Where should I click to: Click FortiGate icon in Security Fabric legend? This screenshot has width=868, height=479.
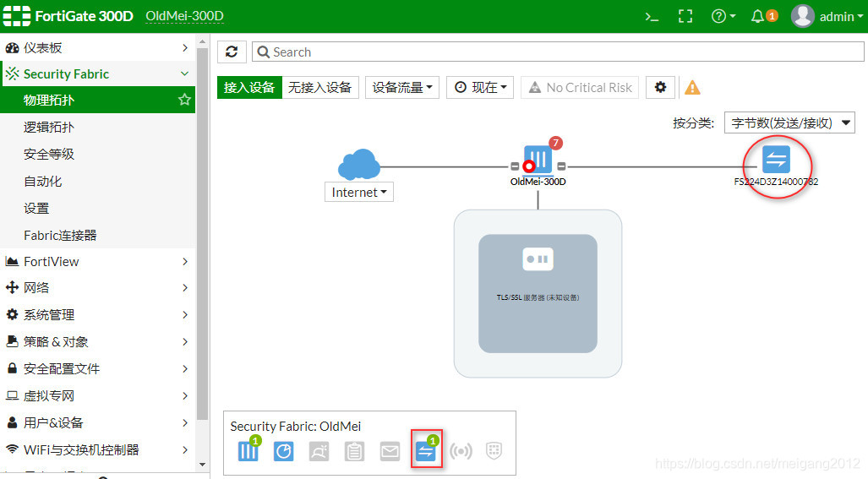(x=248, y=451)
